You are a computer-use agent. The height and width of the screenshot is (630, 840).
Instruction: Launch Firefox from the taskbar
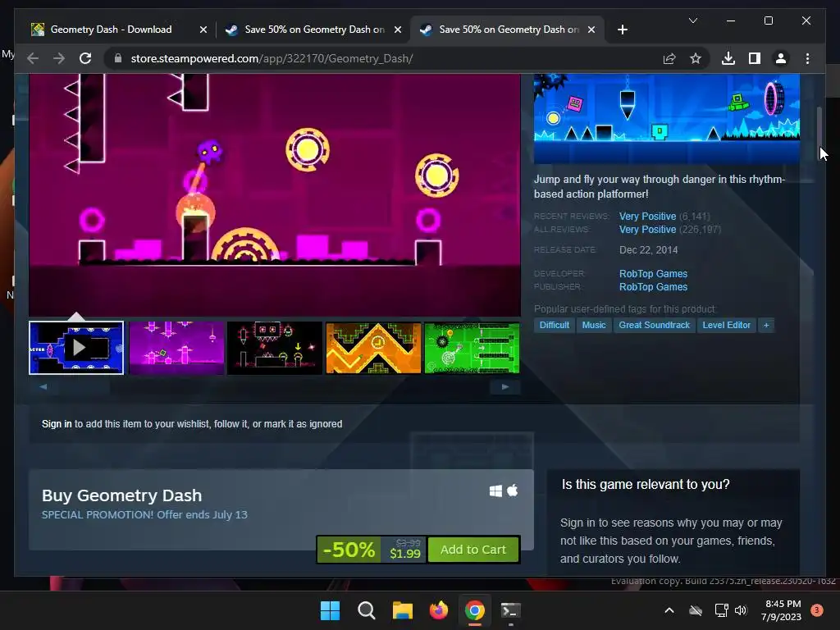click(439, 610)
